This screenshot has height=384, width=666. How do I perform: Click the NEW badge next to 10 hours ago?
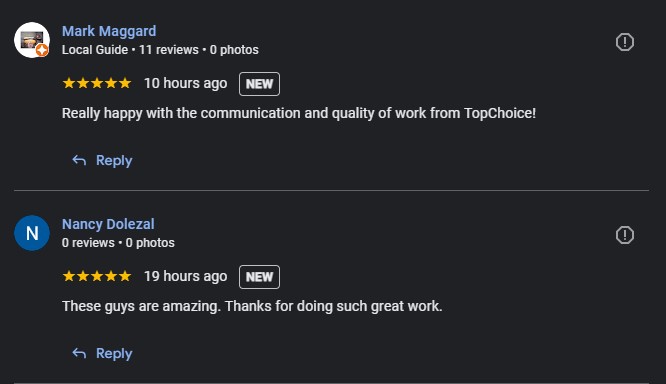coord(259,84)
